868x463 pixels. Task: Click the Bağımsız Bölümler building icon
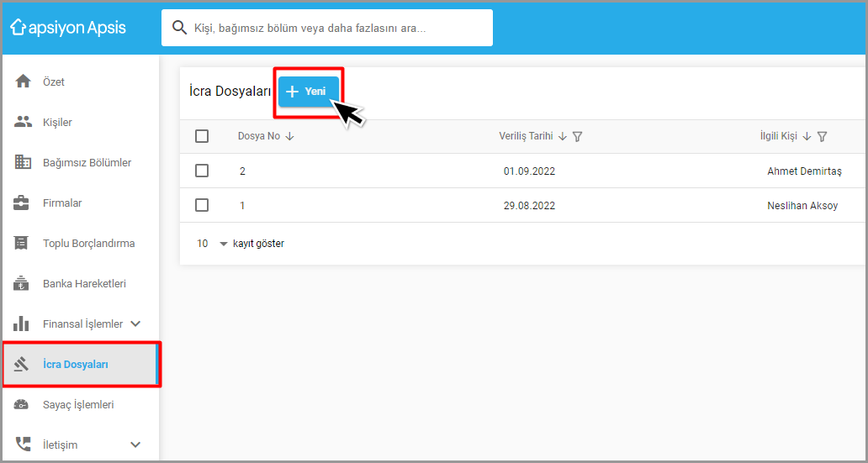point(23,163)
